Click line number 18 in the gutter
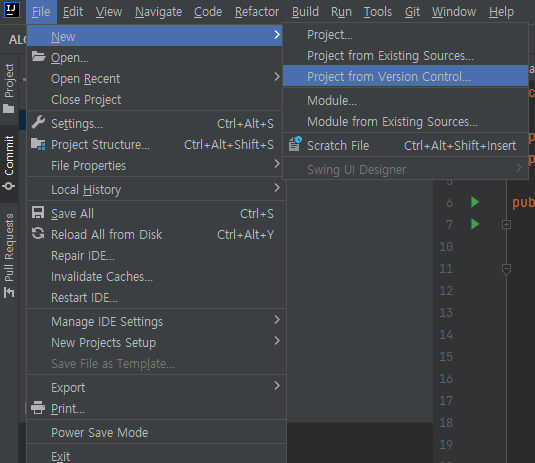Image resolution: width=535 pixels, height=463 pixels. pos(446,422)
